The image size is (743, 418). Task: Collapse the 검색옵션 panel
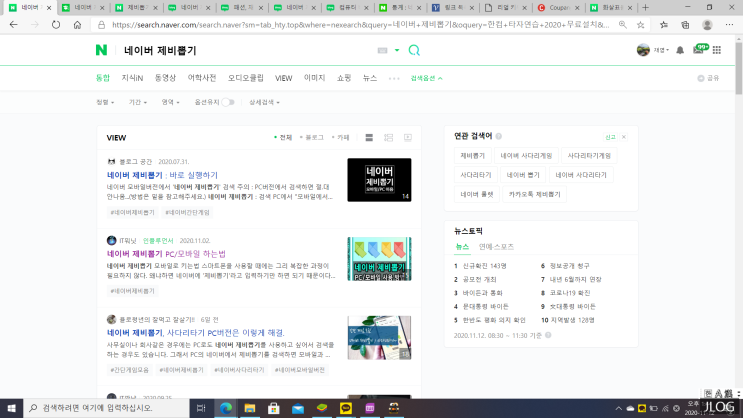pos(426,78)
